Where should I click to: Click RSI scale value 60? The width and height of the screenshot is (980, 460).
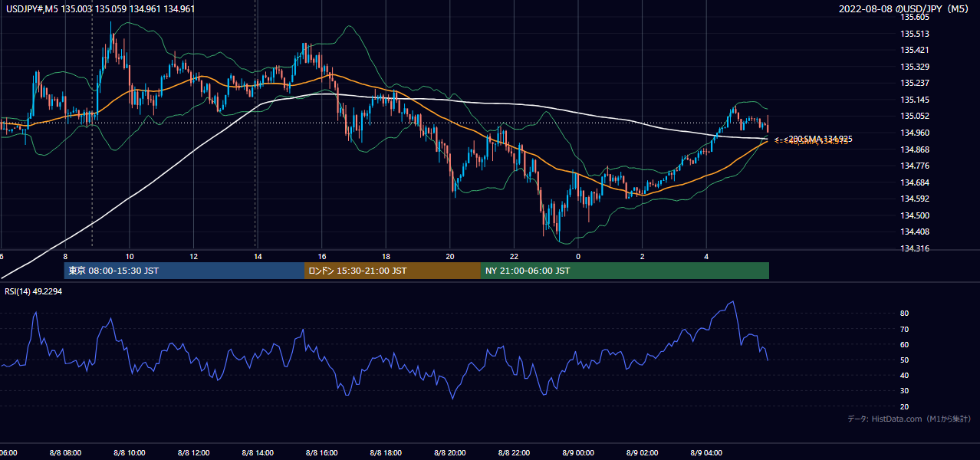point(905,344)
